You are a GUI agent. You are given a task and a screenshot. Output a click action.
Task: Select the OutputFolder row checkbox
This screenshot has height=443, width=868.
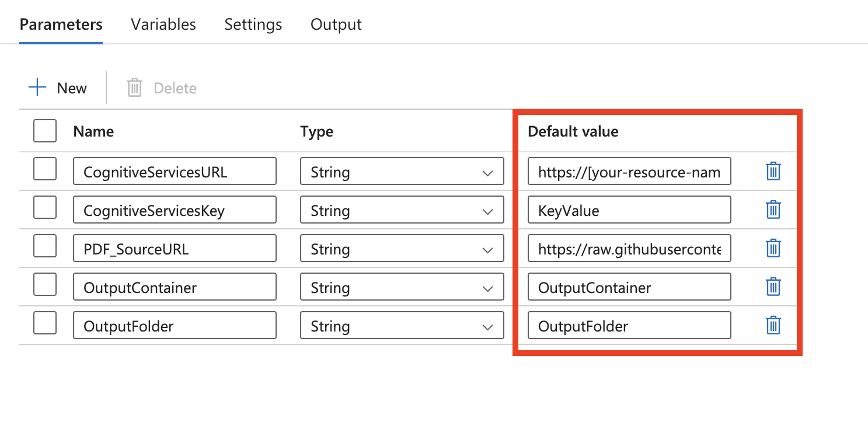pyautogui.click(x=45, y=323)
